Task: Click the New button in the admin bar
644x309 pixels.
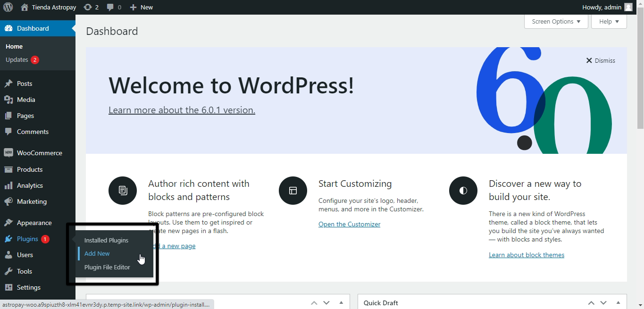Action: [x=141, y=7]
